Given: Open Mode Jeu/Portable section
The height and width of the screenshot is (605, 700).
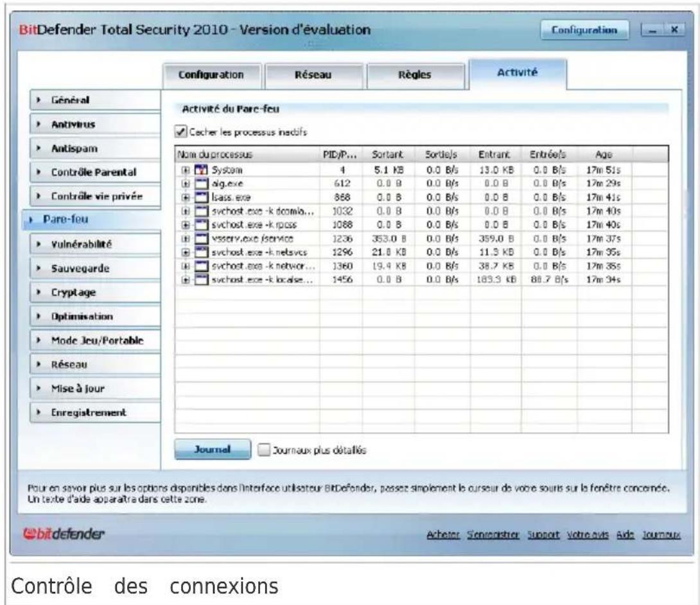Looking at the screenshot, I should coord(95,340).
